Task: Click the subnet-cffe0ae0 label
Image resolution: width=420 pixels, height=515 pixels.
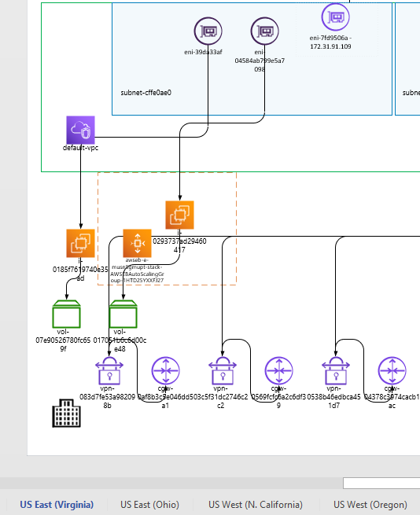Action: [x=146, y=93]
